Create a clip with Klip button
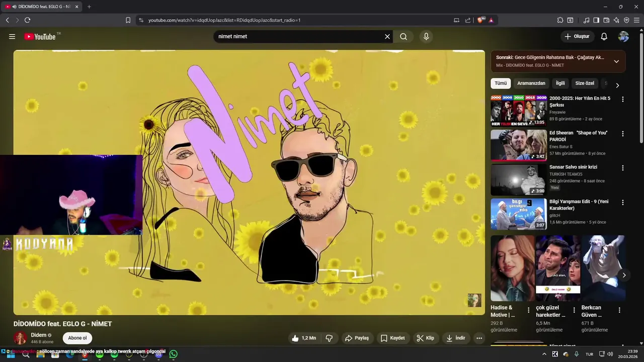Screen dimensions: 644x362 425,338
